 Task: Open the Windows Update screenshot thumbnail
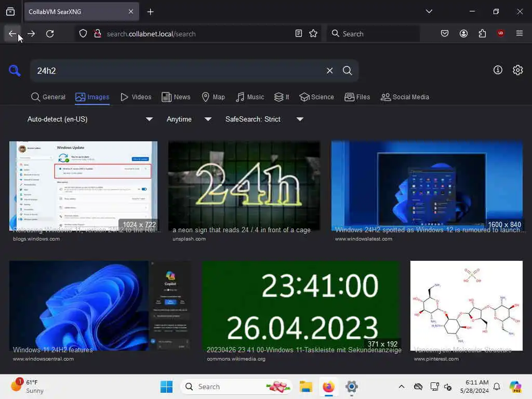click(x=84, y=186)
